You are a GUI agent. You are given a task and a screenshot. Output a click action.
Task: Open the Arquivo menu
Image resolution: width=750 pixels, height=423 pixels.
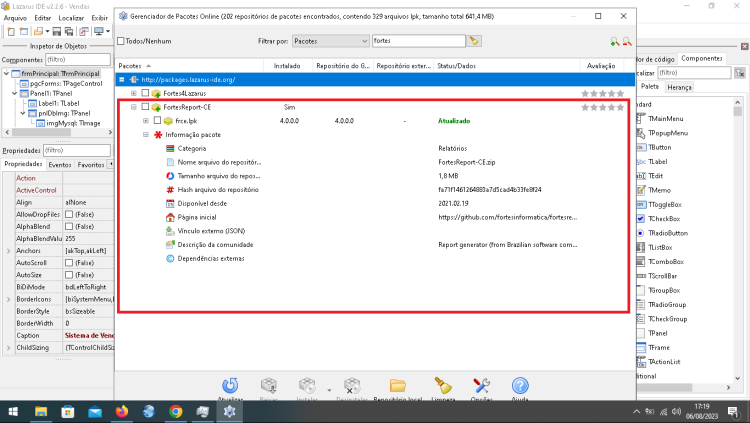[x=15, y=18]
